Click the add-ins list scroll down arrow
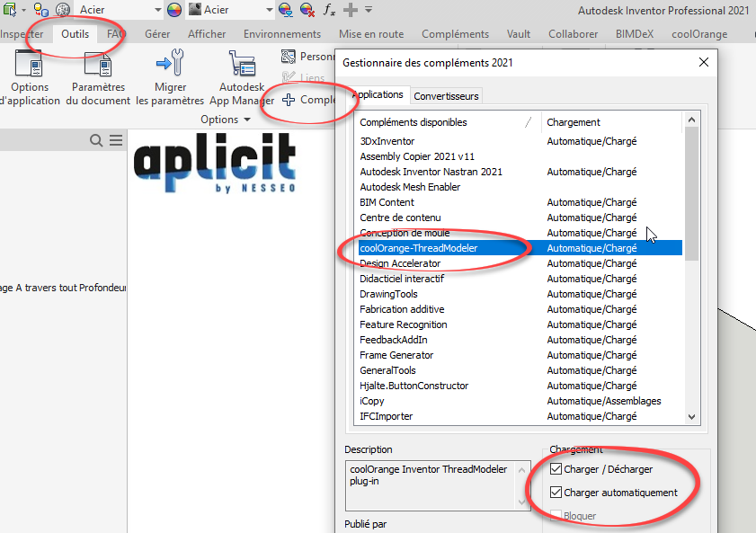The width and height of the screenshot is (756, 533). pyautogui.click(x=691, y=416)
